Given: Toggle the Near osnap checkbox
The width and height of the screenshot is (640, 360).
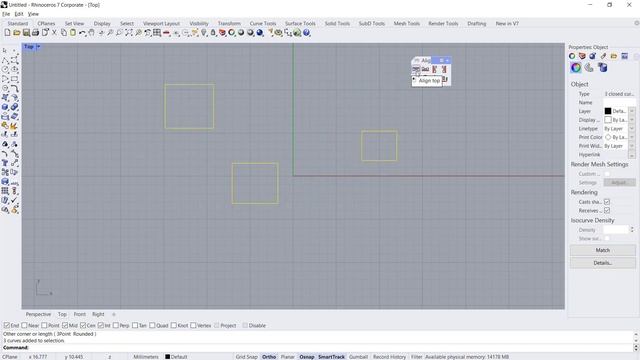Looking at the screenshot, I should click(x=24, y=325).
